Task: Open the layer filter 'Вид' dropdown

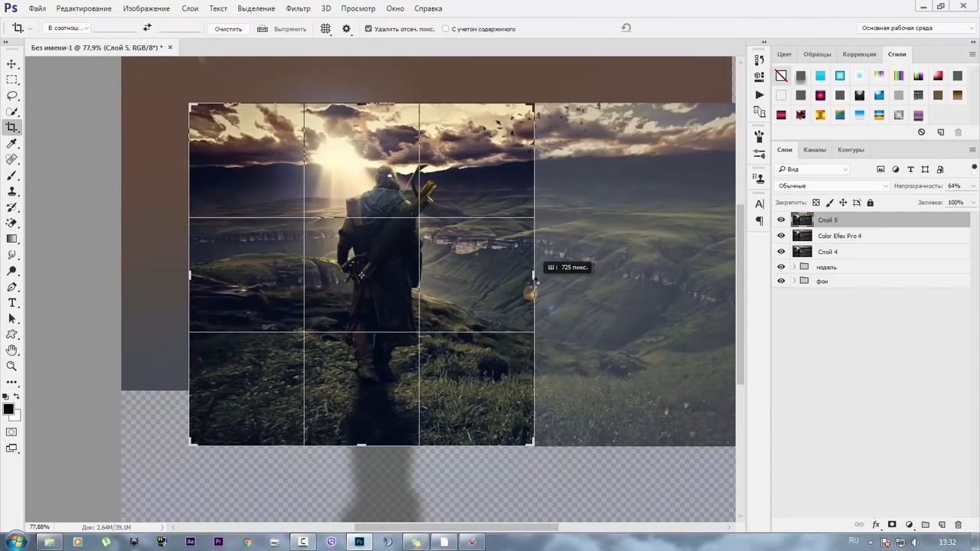Action: [x=813, y=169]
